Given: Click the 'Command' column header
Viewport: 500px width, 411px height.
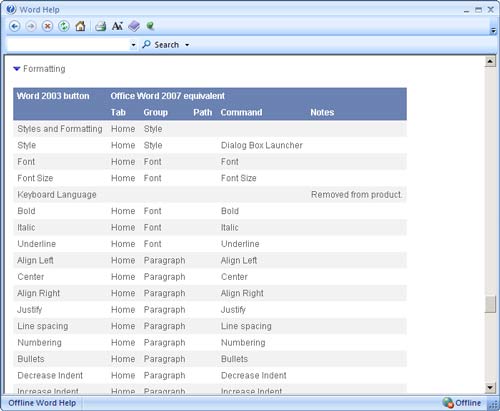Looking at the screenshot, I should click(241, 112).
